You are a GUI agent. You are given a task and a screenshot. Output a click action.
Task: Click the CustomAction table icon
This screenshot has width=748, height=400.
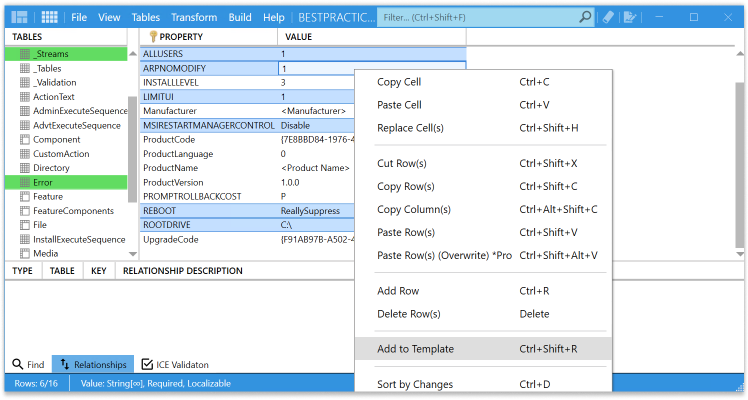point(25,154)
